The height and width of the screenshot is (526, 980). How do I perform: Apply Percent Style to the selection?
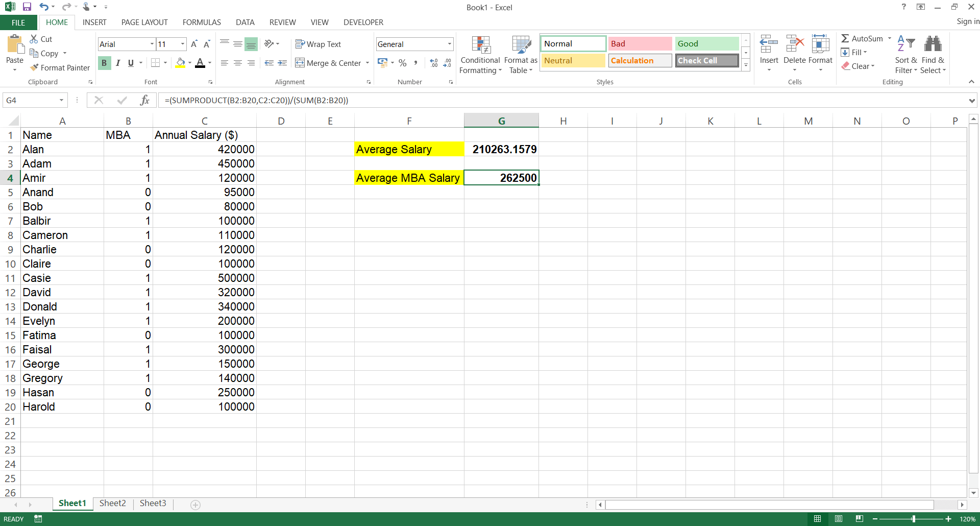click(402, 63)
